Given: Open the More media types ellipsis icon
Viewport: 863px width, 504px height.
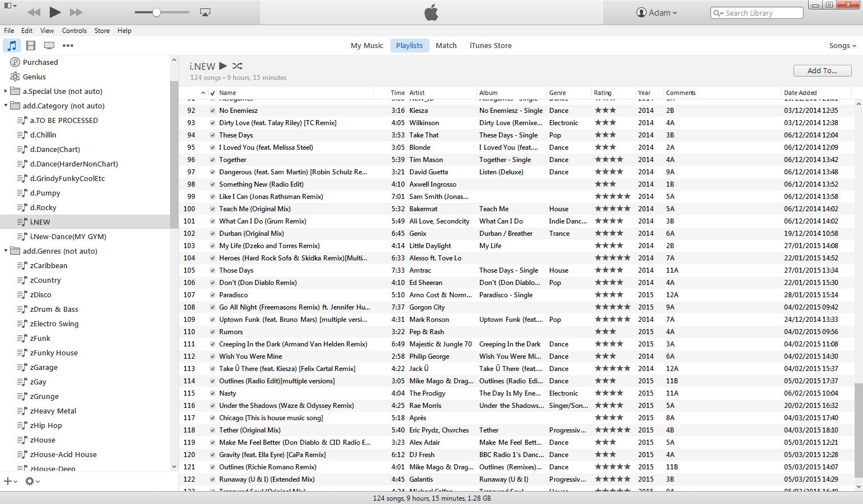Looking at the screenshot, I should (68, 45).
